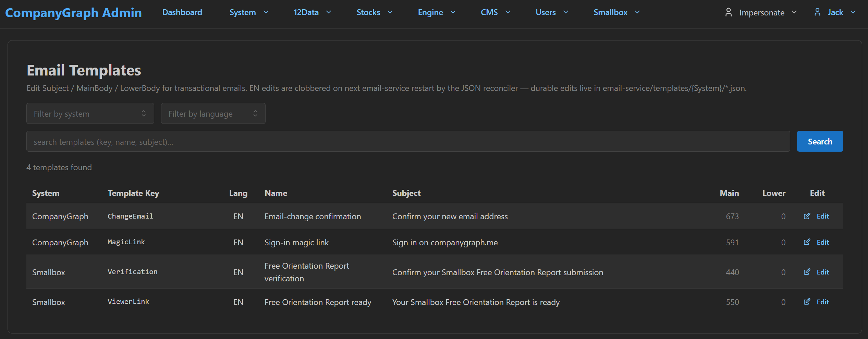Click subject 'Sign in on companygraph.me'
The width and height of the screenshot is (868, 339).
pos(445,243)
